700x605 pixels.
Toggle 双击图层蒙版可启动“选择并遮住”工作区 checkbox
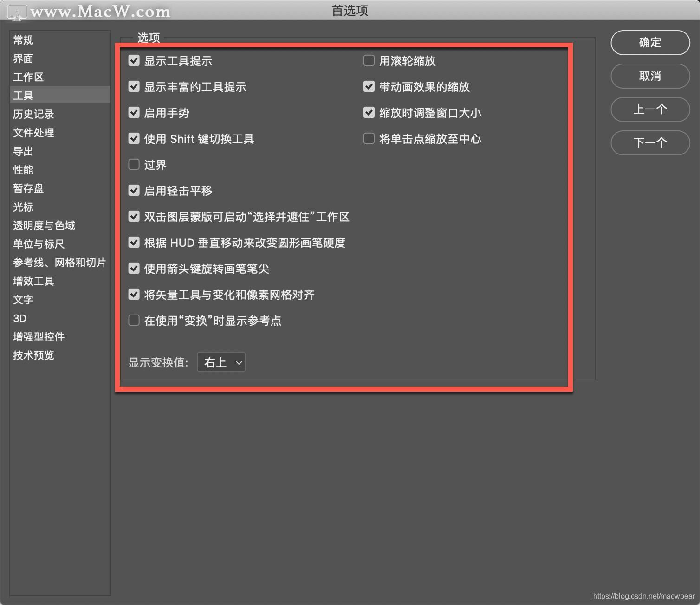(x=134, y=217)
